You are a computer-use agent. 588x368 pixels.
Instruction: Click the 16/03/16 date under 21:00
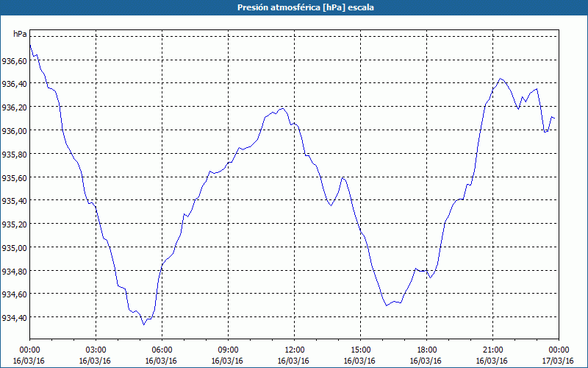(x=492, y=361)
